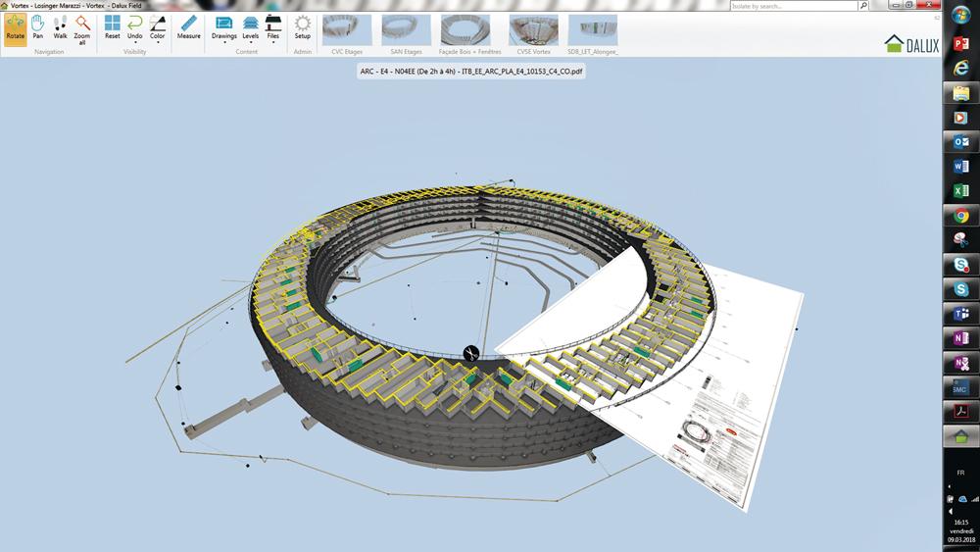Open the SDB_LET_Alongee_ saved view

(593, 34)
